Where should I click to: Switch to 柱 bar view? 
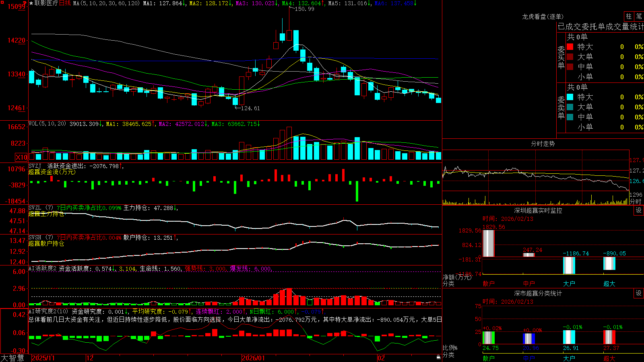[629, 16]
